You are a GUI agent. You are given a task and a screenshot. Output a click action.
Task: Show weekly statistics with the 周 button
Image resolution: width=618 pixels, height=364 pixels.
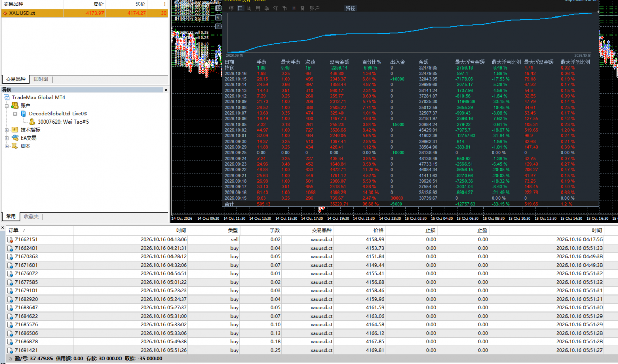click(x=249, y=8)
